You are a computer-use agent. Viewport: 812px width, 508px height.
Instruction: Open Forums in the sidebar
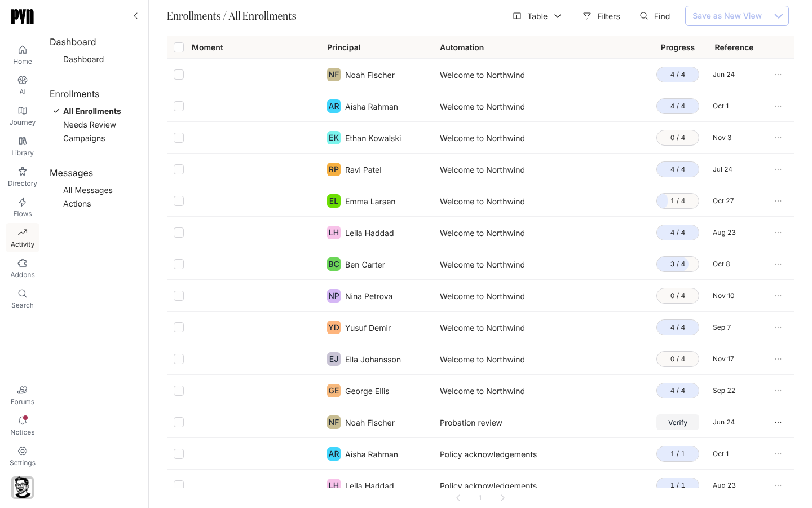23,395
